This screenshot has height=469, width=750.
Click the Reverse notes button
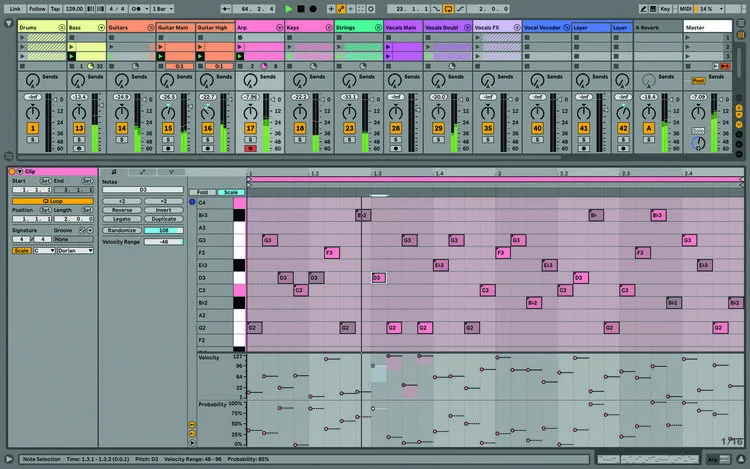[122, 210]
